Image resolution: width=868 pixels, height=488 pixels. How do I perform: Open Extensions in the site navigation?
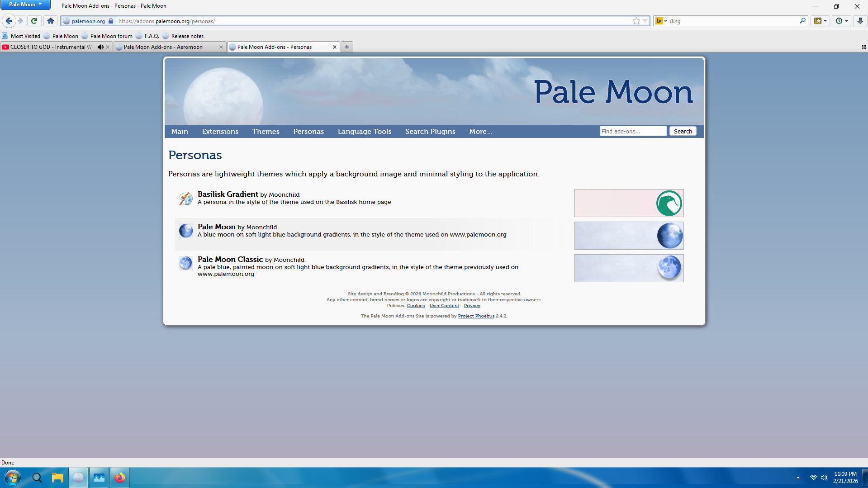220,132
